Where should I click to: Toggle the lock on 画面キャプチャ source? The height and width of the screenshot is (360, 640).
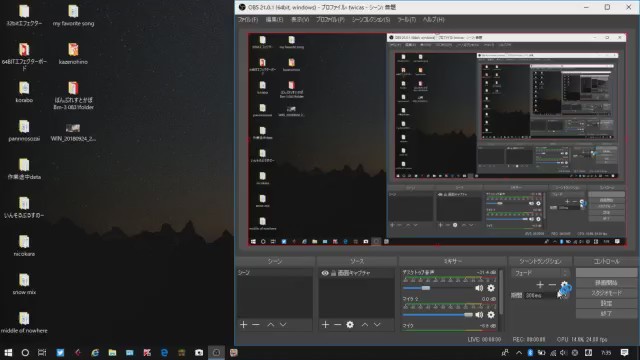[333, 273]
